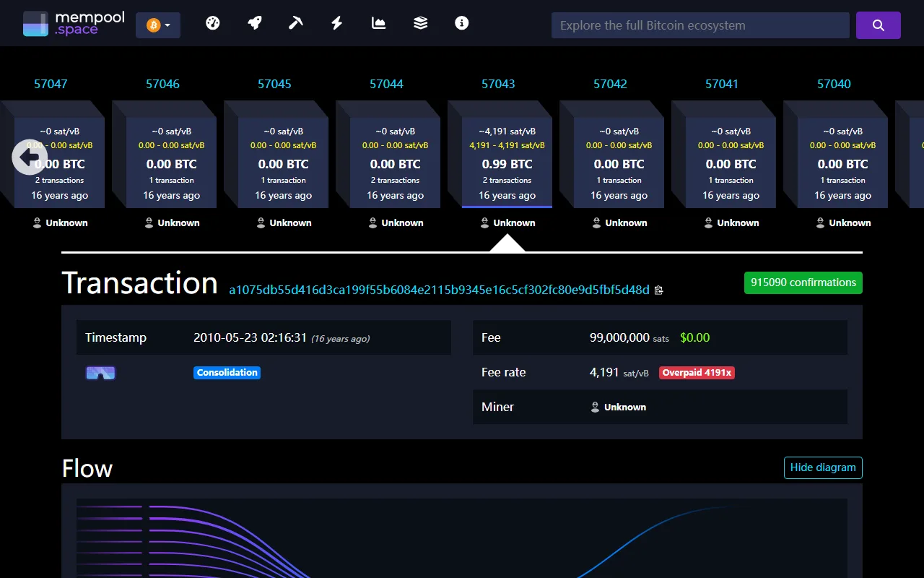Click the 915090 confirmations badge
This screenshot has width=924, height=578.
coord(803,282)
